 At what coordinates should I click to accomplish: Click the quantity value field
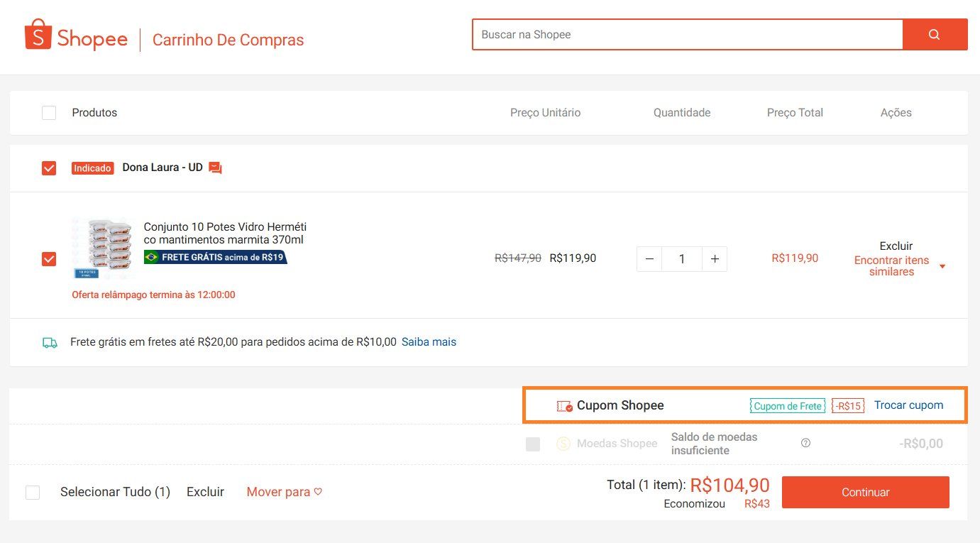click(x=682, y=259)
